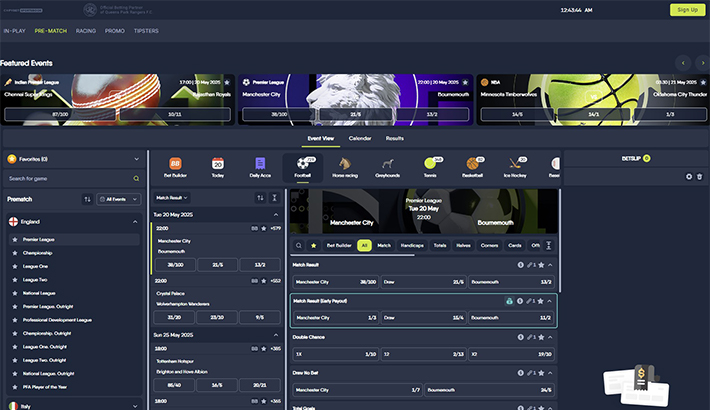This screenshot has height=410, width=710.
Task: Click the sort arrows icon beside Prematch
Action: click(x=87, y=199)
